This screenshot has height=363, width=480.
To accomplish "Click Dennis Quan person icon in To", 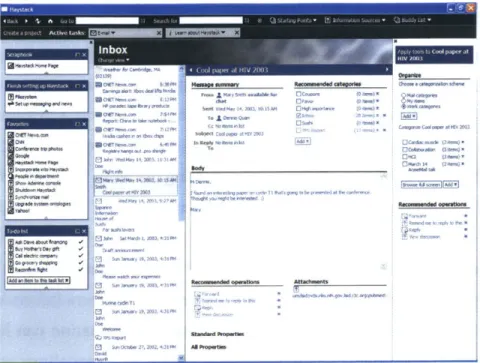I will (219, 118).
